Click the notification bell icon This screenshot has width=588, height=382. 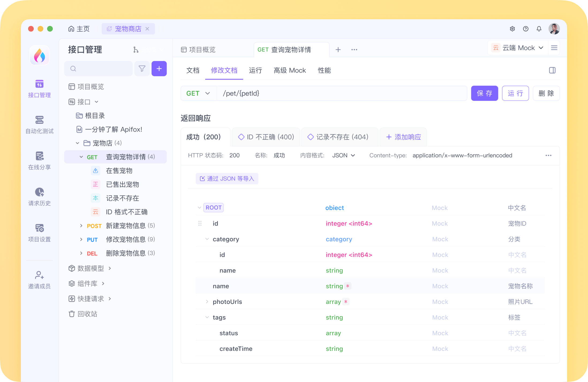tap(539, 29)
